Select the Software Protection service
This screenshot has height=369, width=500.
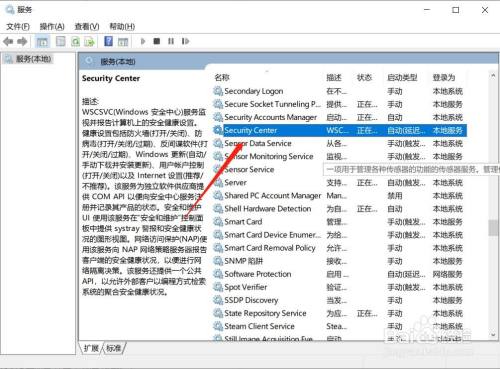340,274
